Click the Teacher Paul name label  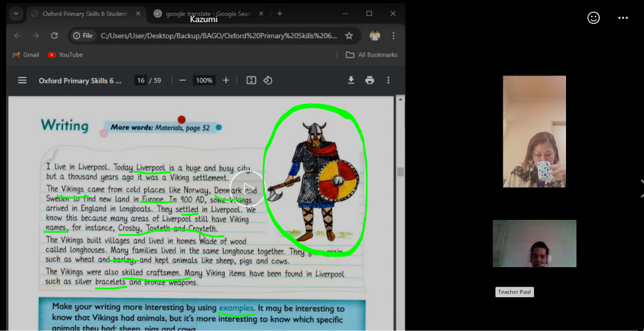514,292
